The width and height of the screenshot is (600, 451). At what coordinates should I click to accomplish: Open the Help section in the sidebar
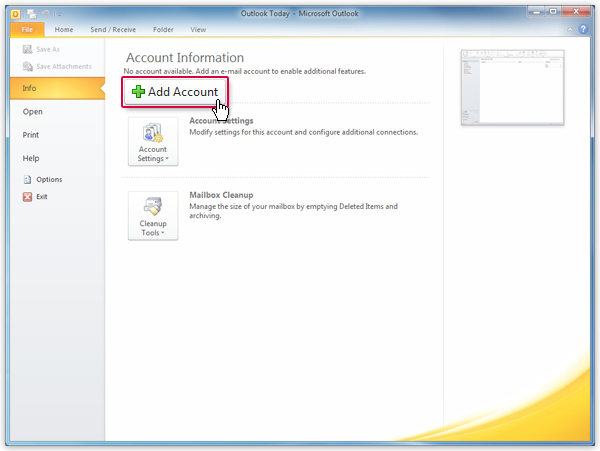(32, 158)
